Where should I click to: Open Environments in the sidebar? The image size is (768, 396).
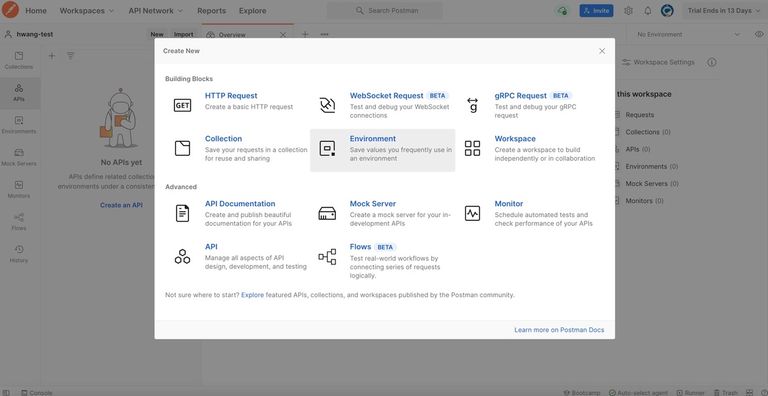(x=19, y=125)
